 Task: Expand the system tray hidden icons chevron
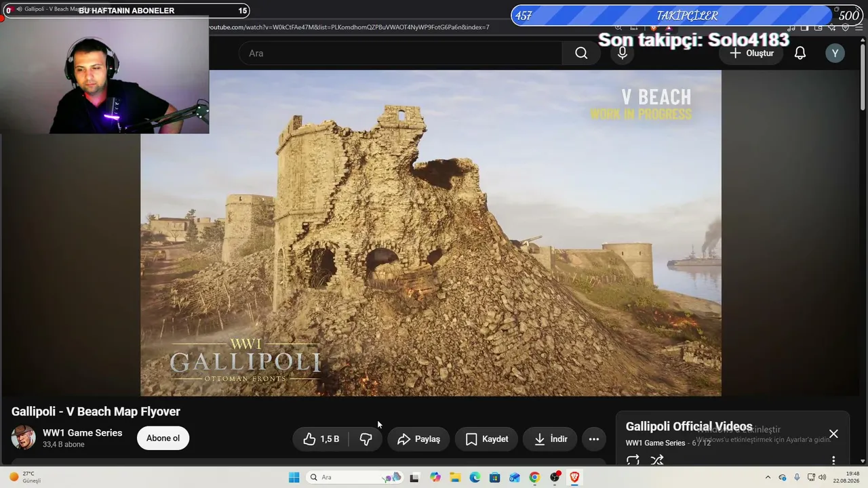point(768,477)
